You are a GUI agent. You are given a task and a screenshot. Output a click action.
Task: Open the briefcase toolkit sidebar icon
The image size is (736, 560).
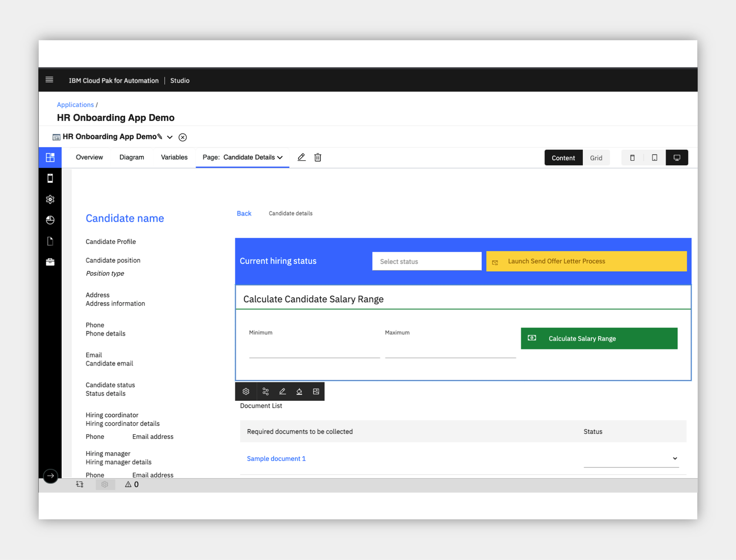point(50,262)
